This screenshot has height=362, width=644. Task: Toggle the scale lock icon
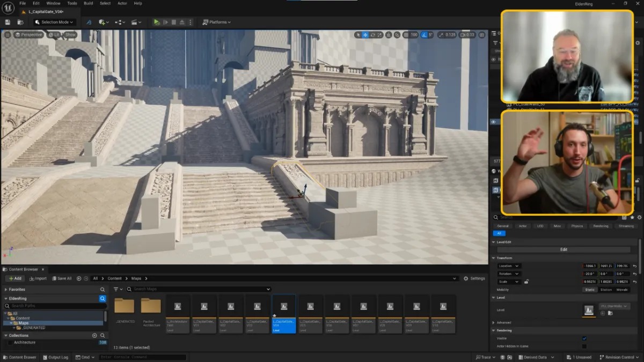point(526,282)
